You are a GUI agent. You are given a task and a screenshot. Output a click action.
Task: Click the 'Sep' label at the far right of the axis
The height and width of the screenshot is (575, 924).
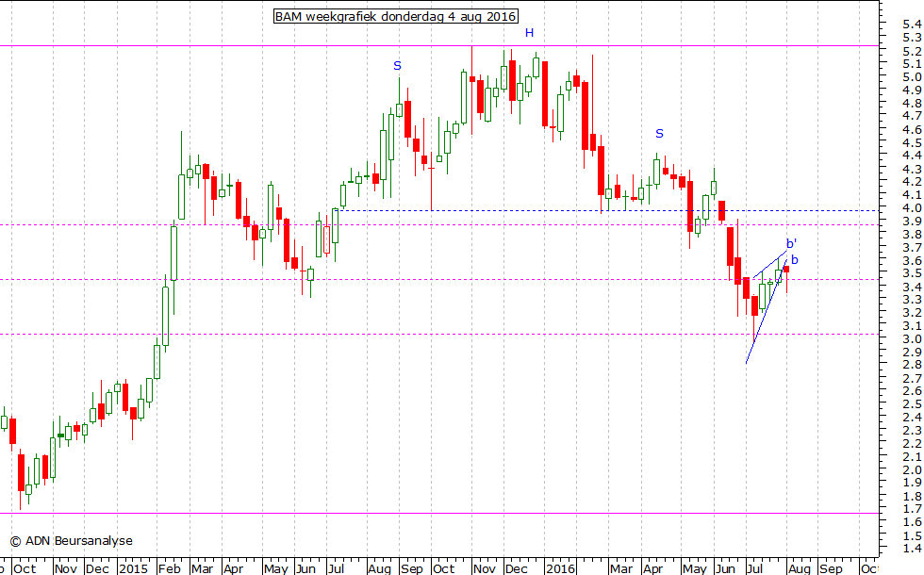[x=831, y=568]
